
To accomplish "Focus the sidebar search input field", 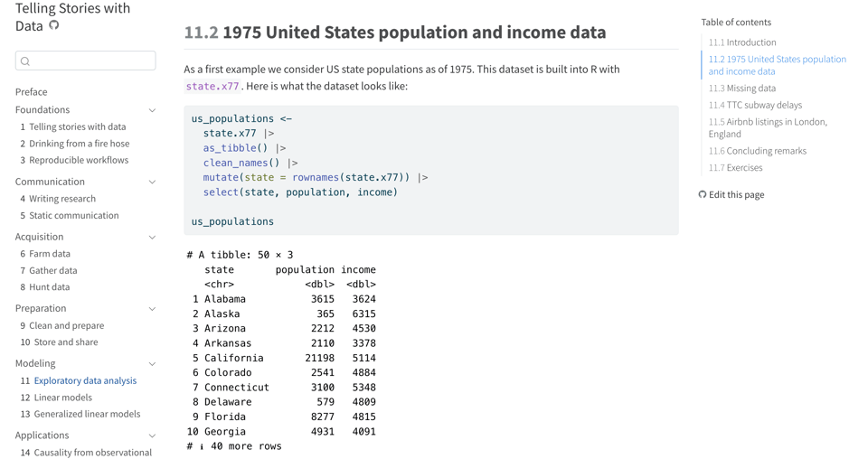I will coord(90,61).
